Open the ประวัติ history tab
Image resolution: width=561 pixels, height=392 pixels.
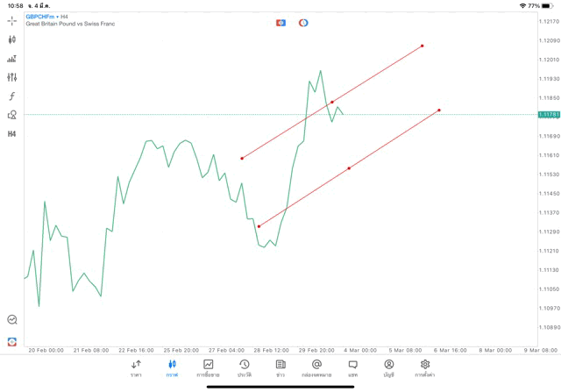[x=244, y=368]
